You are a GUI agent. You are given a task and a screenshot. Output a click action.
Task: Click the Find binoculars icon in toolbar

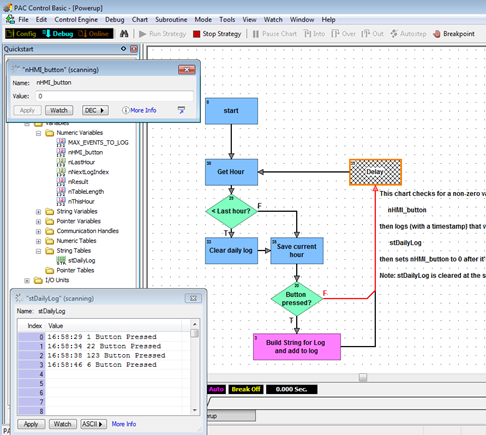(x=124, y=34)
